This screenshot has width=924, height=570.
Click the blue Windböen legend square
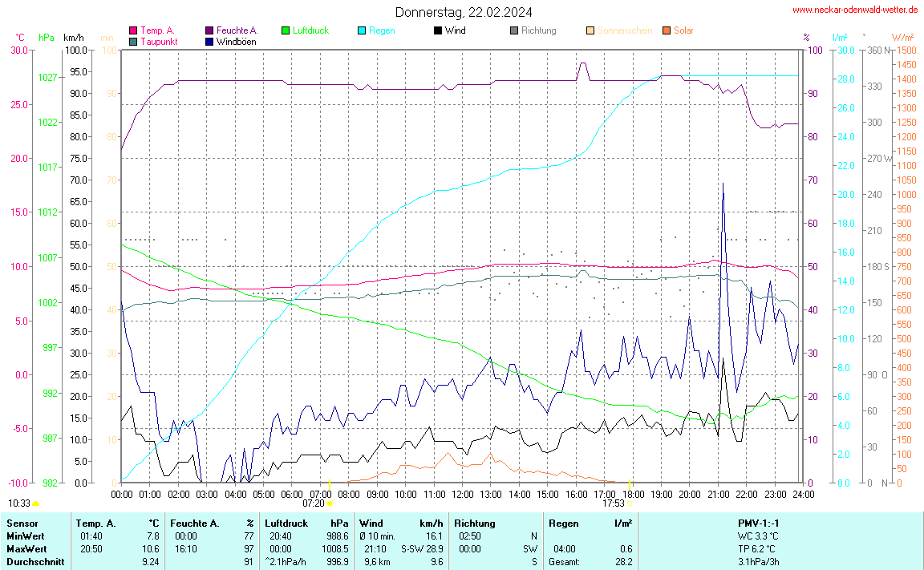pyautogui.click(x=209, y=41)
